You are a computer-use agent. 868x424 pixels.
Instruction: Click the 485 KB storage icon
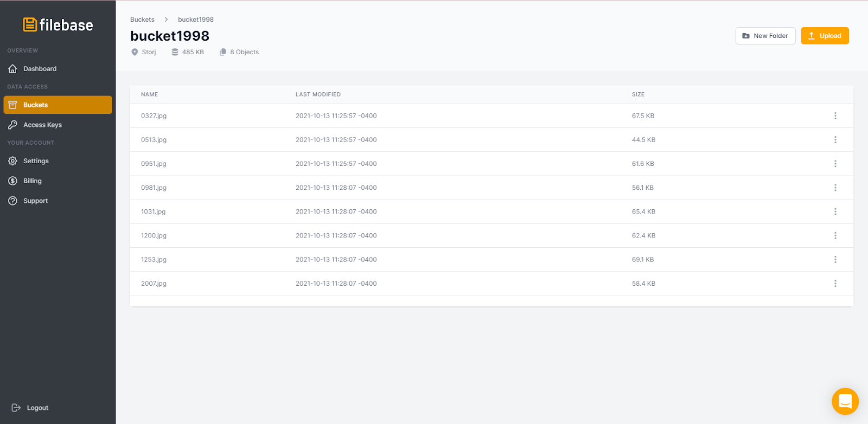click(x=175, y=52)
